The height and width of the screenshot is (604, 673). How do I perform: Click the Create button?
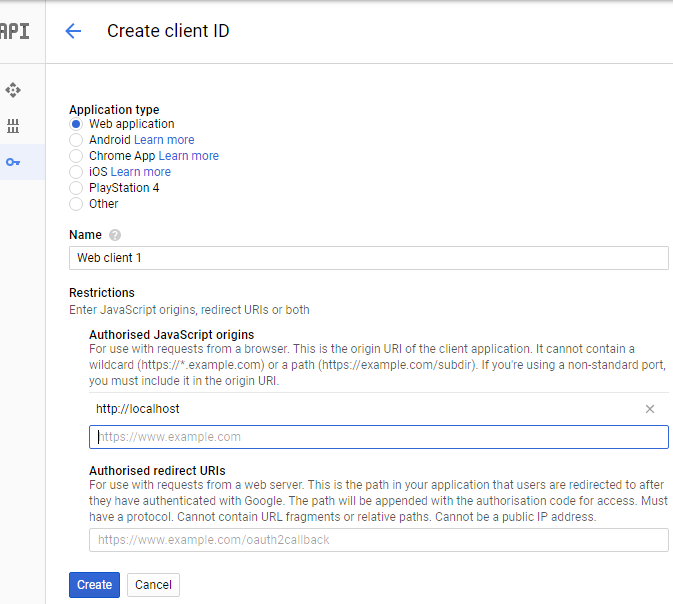point(94,585)
